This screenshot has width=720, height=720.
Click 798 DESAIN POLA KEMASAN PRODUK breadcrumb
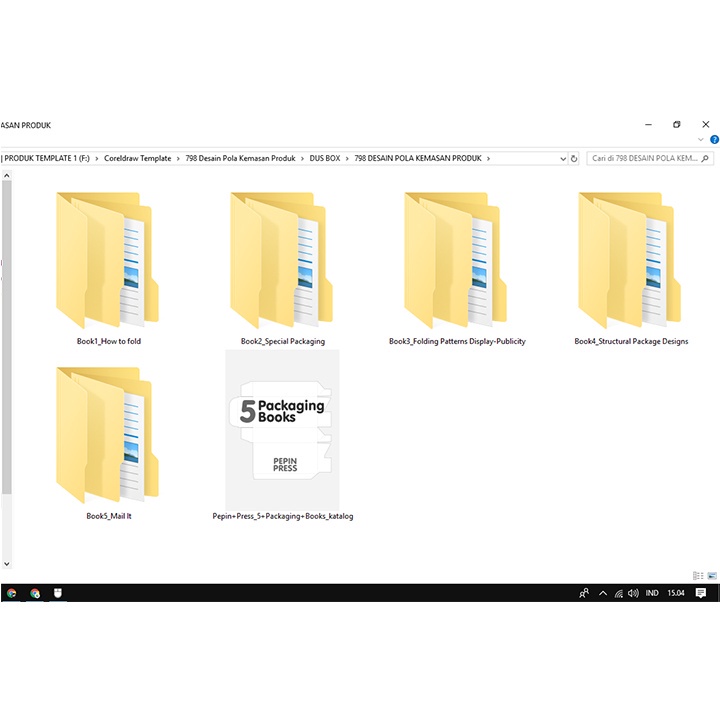coord(418,158)
